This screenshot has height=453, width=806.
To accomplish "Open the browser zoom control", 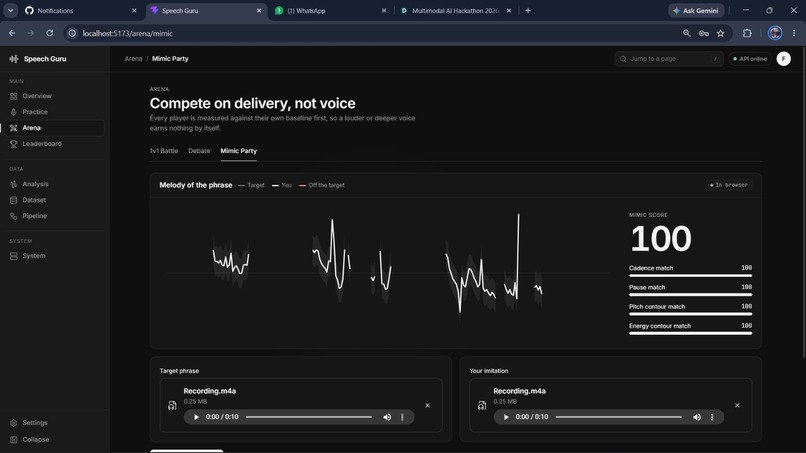I will tap(686, 33).
